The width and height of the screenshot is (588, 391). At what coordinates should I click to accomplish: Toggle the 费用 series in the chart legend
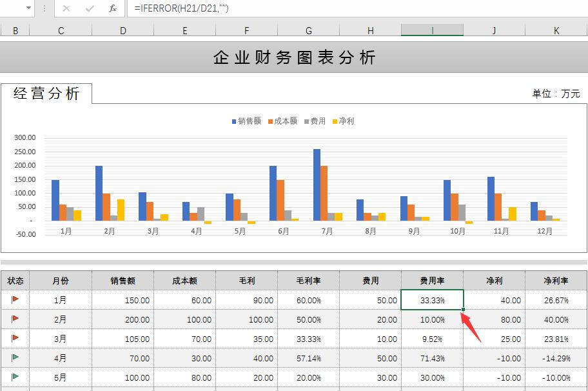(x=317, y=121)
